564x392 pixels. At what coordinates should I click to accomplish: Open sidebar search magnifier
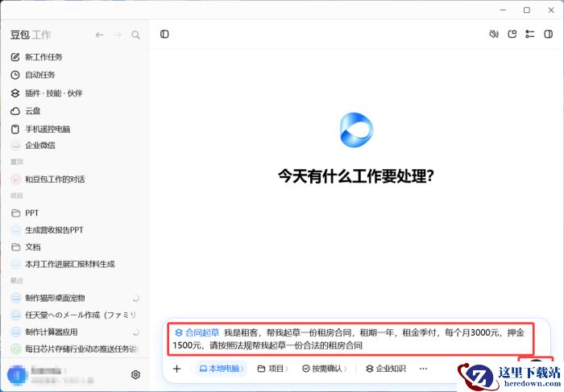click(135, 35)
